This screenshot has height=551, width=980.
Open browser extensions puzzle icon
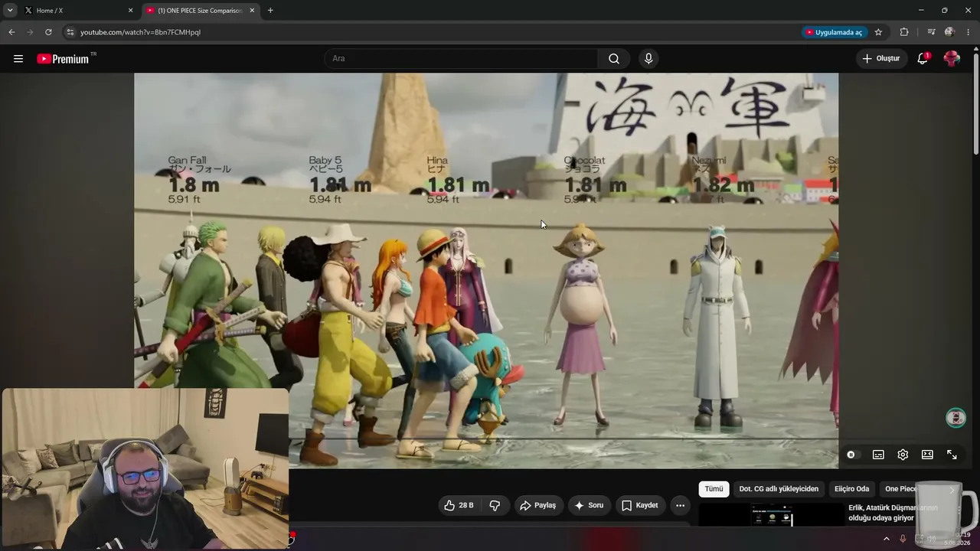click(904, 32)
